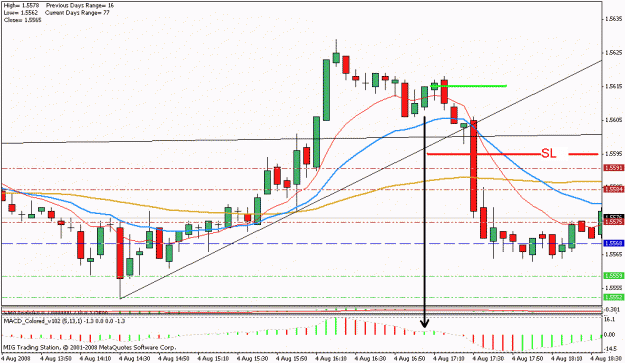Click the '4 Aug 15:10' time label
This screenshot has width=625, height=363.
click(213, 359)
